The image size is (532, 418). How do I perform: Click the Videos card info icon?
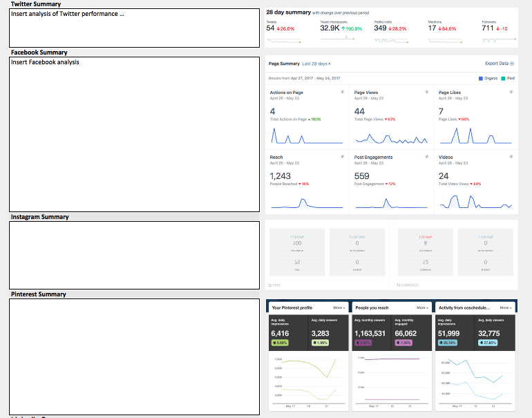point(511,156)
